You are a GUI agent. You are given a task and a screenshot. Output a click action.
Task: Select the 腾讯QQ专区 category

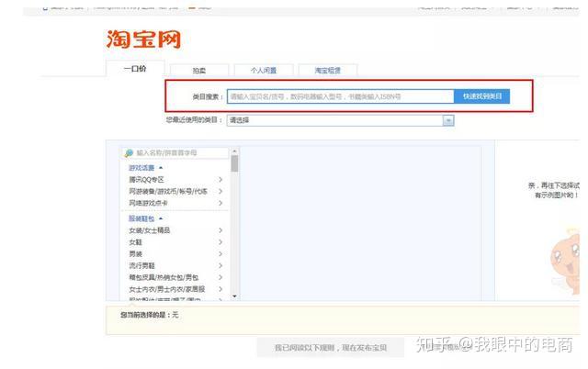(x=146, y=180)
